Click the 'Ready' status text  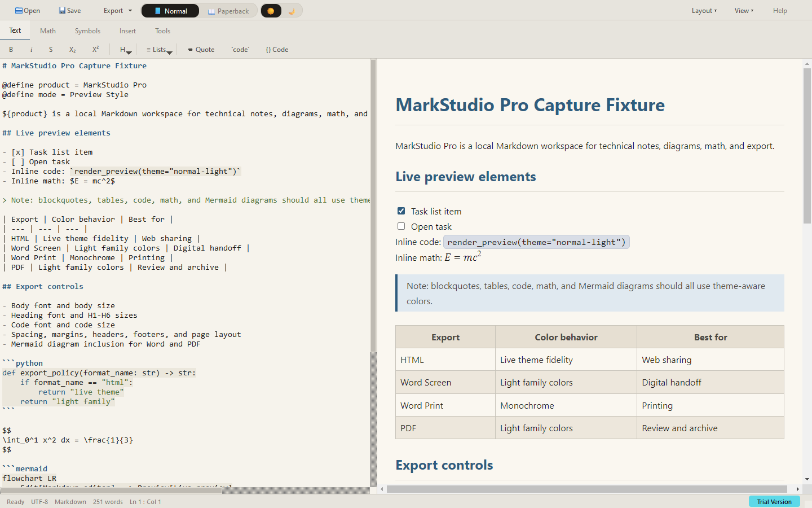pos(15,502)
